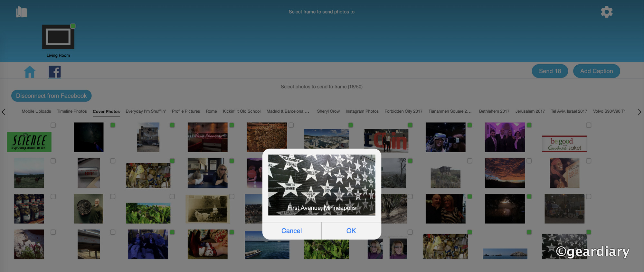Go to the home icon
Image resolution: width=644 pixels, height=272 pixels.
tap(30, 71)
